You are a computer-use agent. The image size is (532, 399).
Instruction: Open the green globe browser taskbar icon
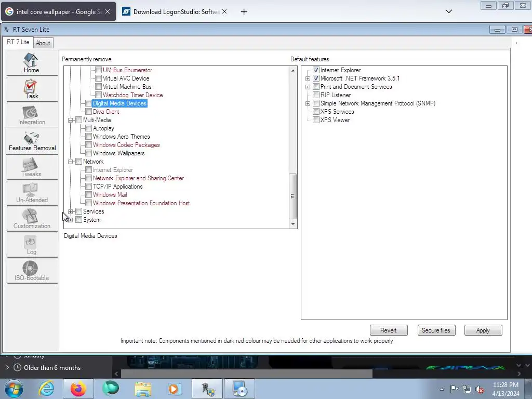[111, 389]
